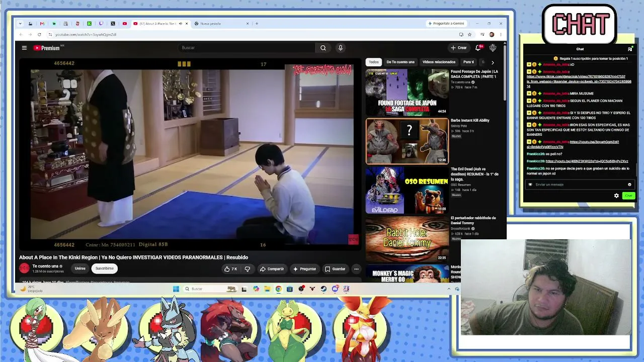644x362 pixels.
Task: Select the Todos filter chip
Action: point(373,62)
